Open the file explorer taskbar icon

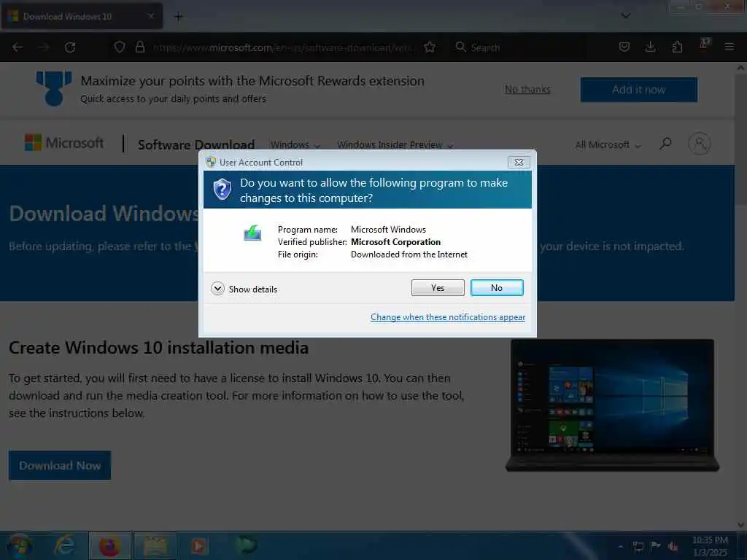[x=155, y=545]
